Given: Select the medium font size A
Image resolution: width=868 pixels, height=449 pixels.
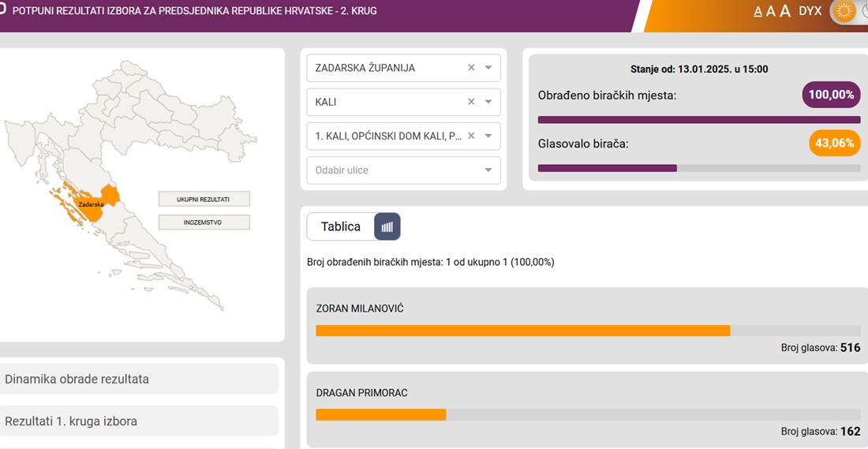Looking at the screenshot, I should (771, 11).
